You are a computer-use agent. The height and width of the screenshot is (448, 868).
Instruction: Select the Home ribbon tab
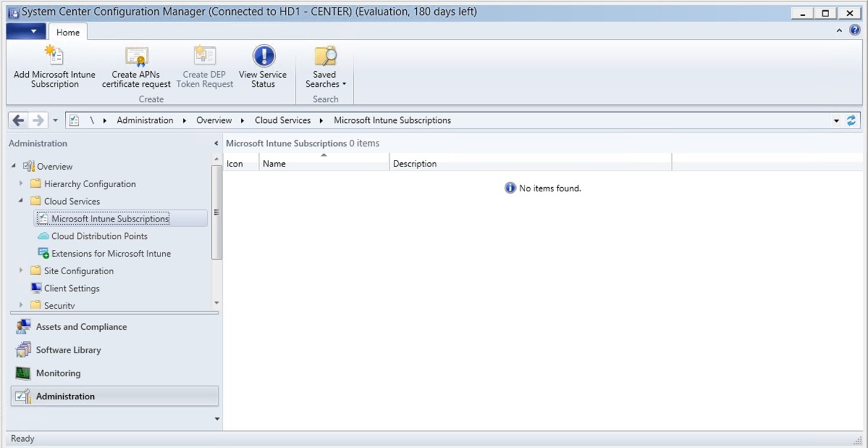pyautogui.click(x=68, y=32)
